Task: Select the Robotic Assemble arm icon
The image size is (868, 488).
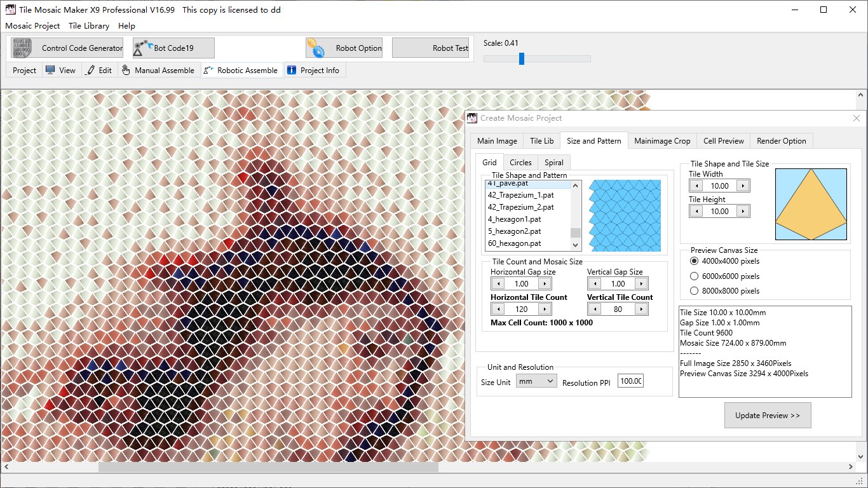Action: pos(208,70)
